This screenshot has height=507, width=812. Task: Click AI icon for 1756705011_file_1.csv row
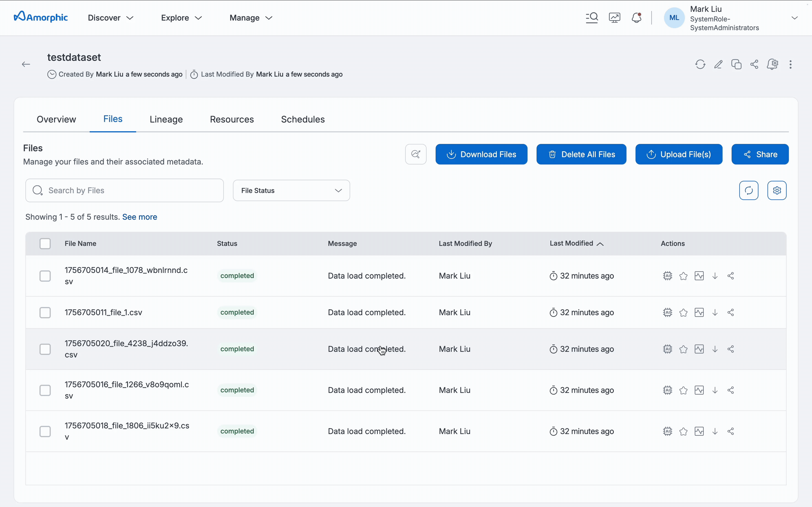[x=667, y=313]
